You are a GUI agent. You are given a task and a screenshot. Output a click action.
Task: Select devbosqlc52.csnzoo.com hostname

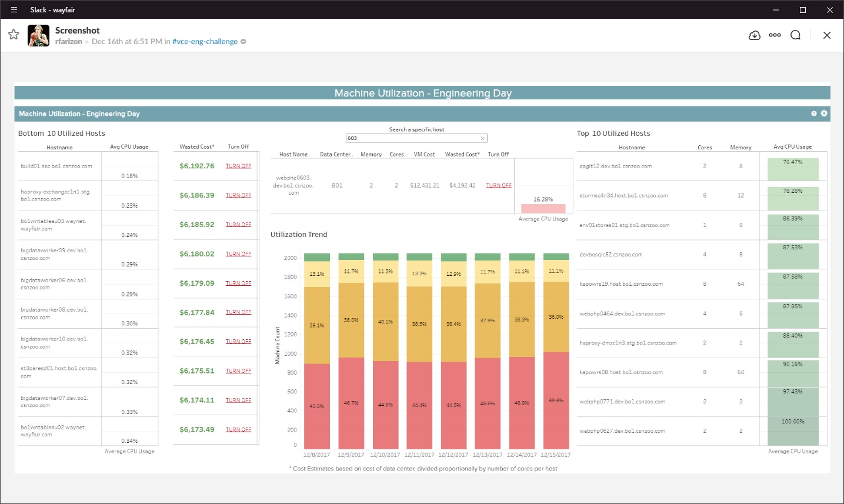611,255
